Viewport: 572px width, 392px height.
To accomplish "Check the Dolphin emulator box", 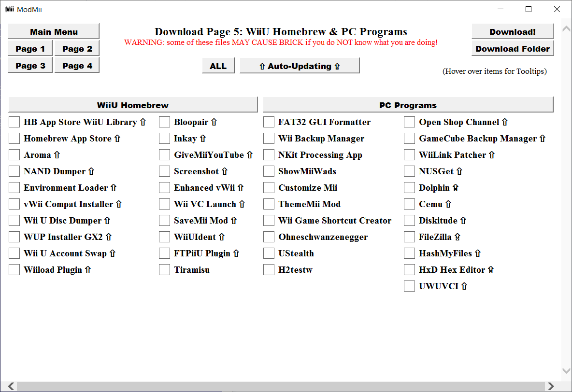I will click(409, 188).
